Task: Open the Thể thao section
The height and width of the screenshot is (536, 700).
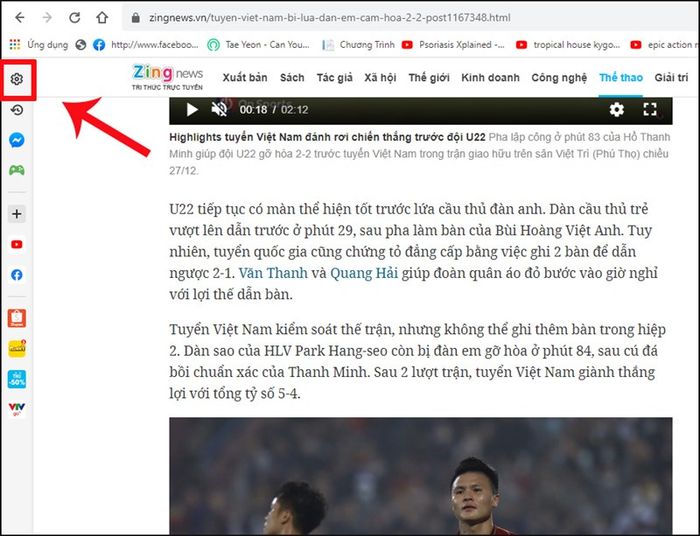Action: tap(621, 78)
